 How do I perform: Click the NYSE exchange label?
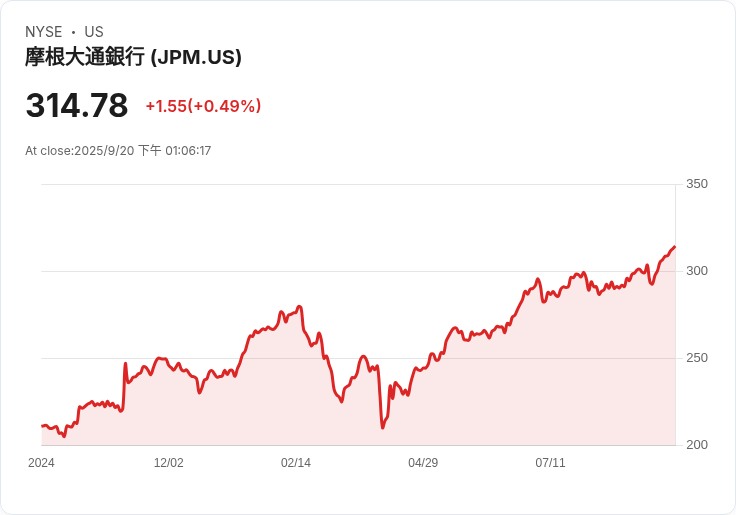click(44, 32)
